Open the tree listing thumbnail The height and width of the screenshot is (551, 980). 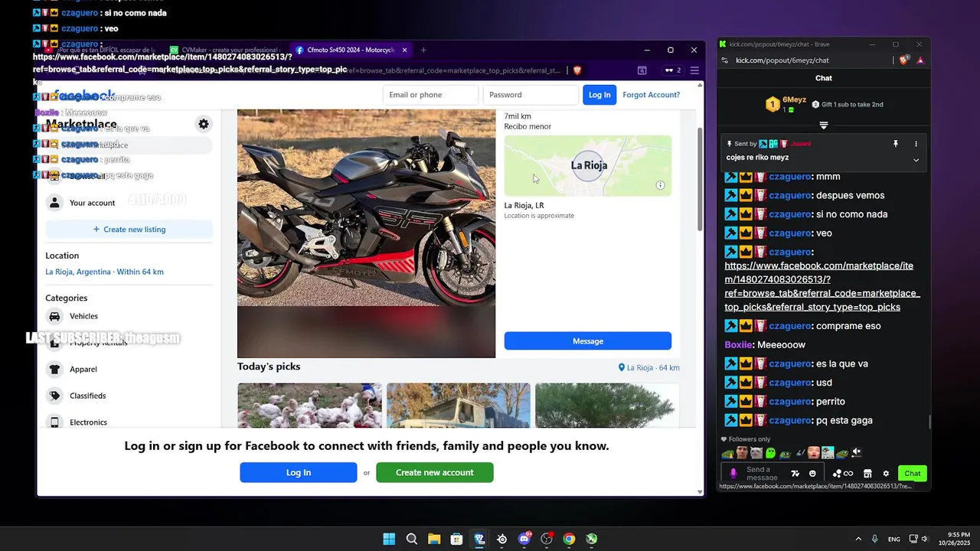pos(606,406)
